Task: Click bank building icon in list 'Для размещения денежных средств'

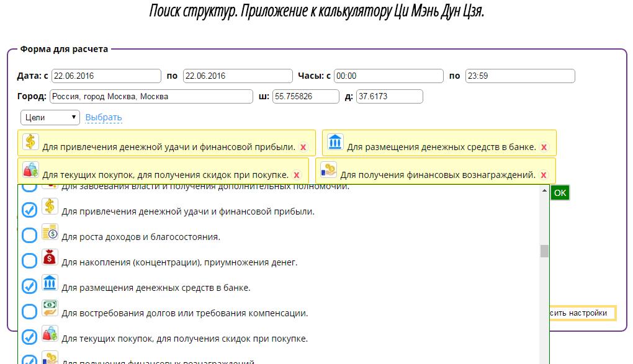Action: coord(50,283)
